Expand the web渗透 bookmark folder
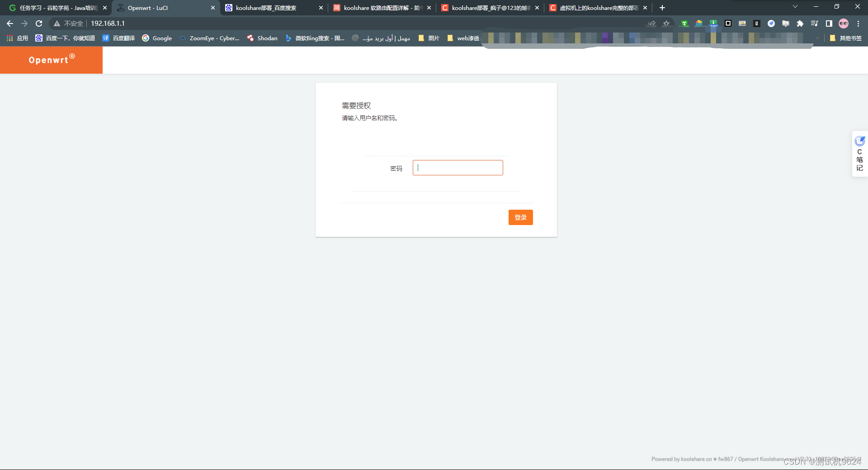Image resolution: width=868 pixels, height=470 pixels. pyautogui.click(x=463, y=38)
